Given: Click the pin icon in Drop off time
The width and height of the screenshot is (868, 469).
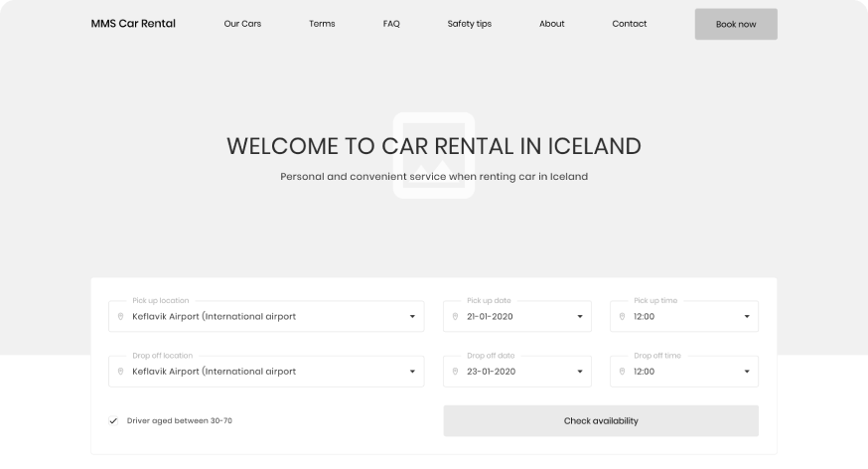Looking at the screenshot, I should tap(623, 372).
